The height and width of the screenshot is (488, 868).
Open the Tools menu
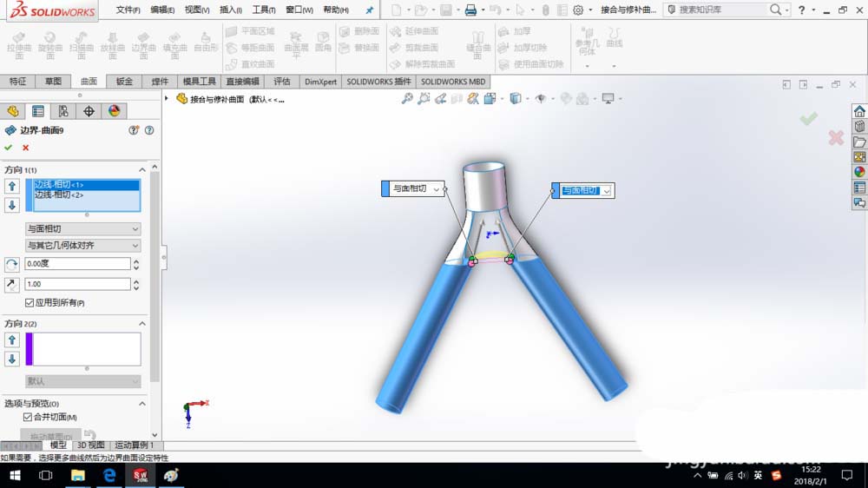[264, 10]
